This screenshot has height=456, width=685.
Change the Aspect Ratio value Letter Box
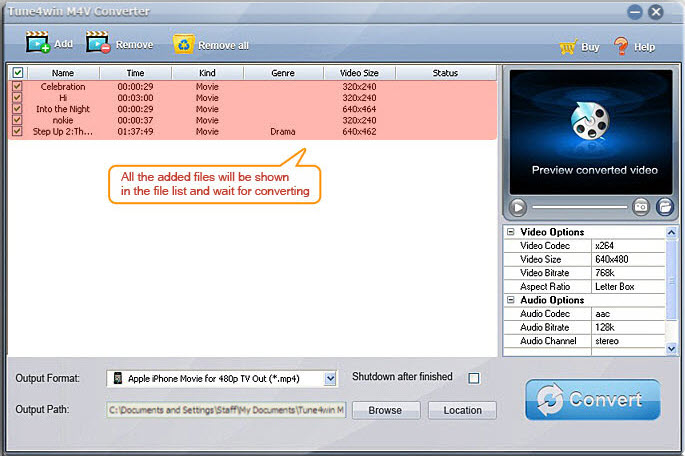pos(628,287)
